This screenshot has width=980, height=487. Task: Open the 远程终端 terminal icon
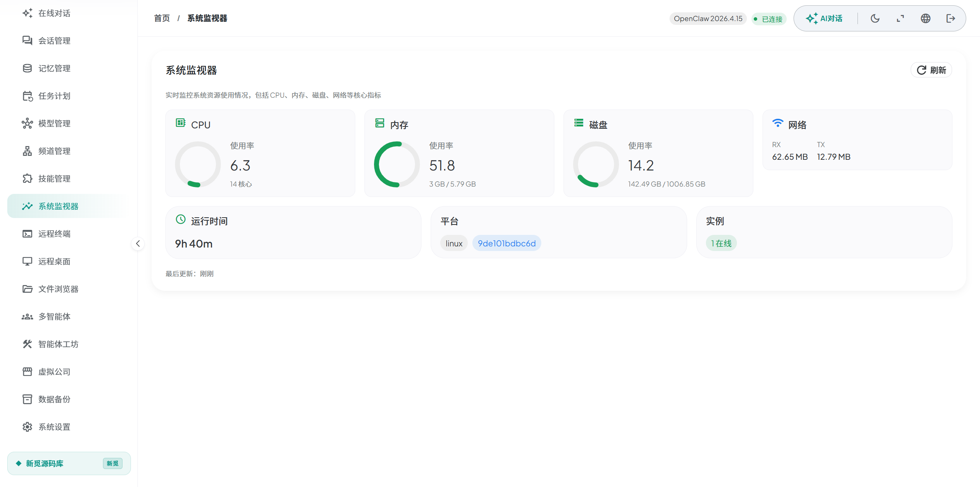pyautogui.click(x=27, y=234)
